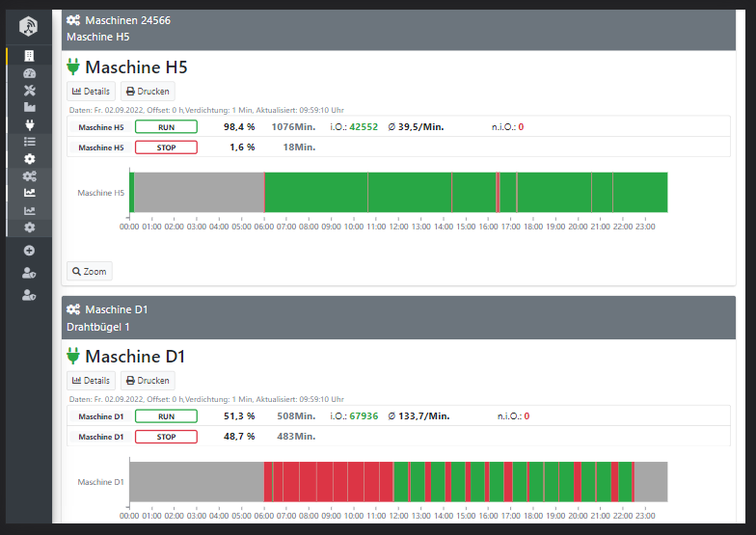756x535 pixels.
Task: Open Details for Maschine H5
Action: [91, 92]
